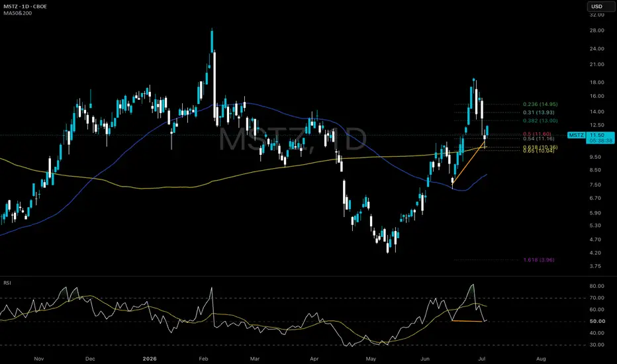
Task: Click 3.75 on the price axis
Action: tap(595, 267)
